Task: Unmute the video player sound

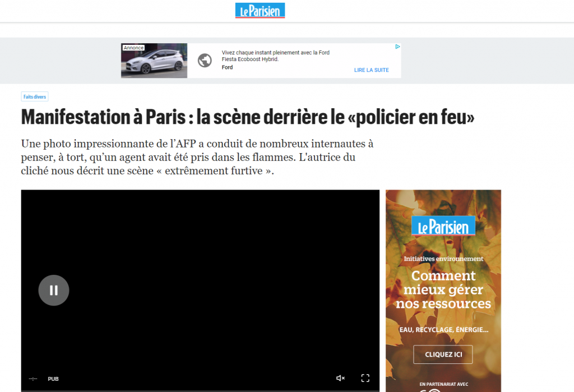Action: pos(340,378)
